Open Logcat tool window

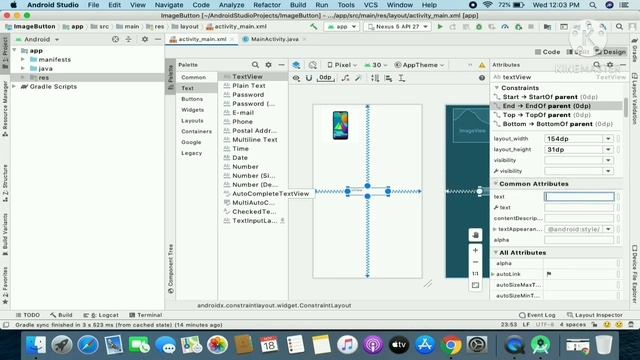point(101,315)
